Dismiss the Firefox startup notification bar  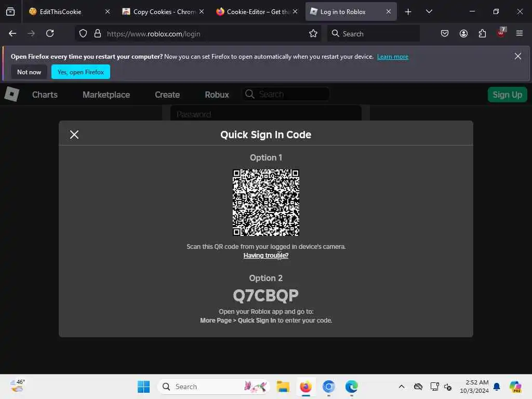pyautogui.click(x=518, y=56)
